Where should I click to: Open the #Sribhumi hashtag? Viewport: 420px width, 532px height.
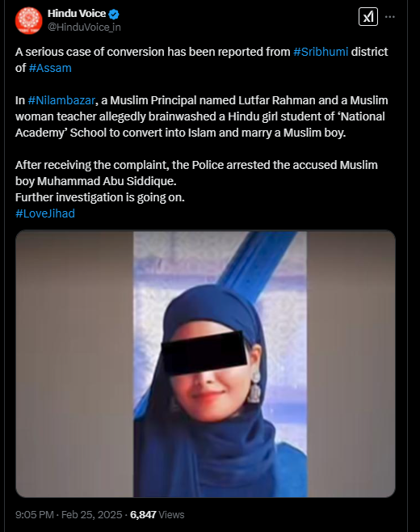pyautogui.click(x=321, y=52)
